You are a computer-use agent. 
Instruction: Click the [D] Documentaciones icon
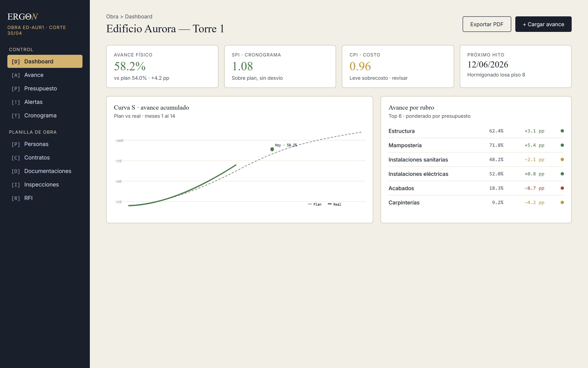pos(16,171)
